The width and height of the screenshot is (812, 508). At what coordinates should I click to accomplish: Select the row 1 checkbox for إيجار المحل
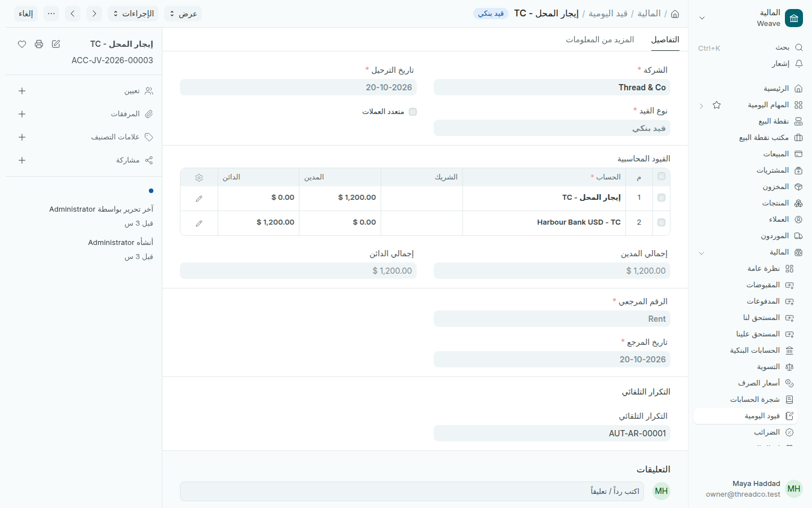click(x=661, y=198)
